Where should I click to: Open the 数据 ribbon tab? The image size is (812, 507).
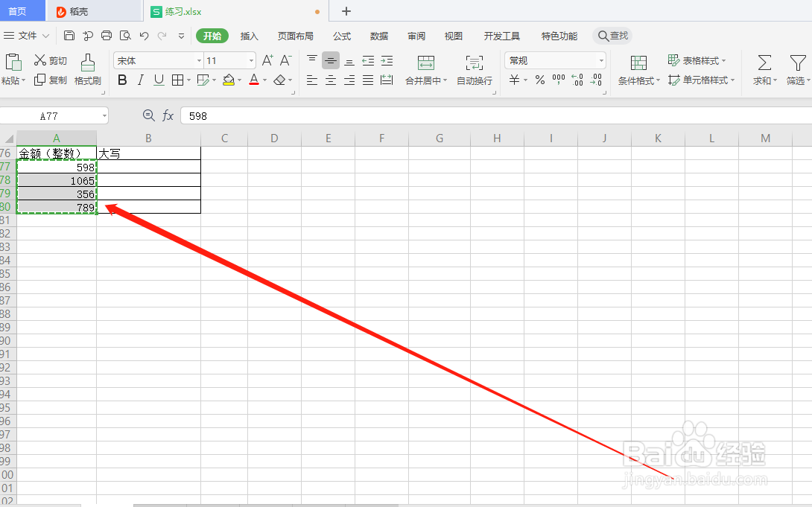click(378, 35)
